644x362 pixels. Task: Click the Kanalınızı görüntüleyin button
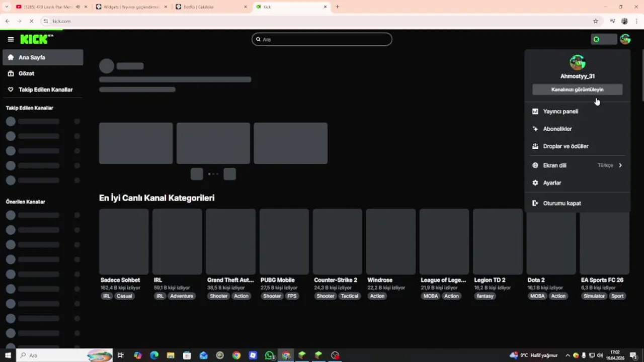(x=577, y=89)
